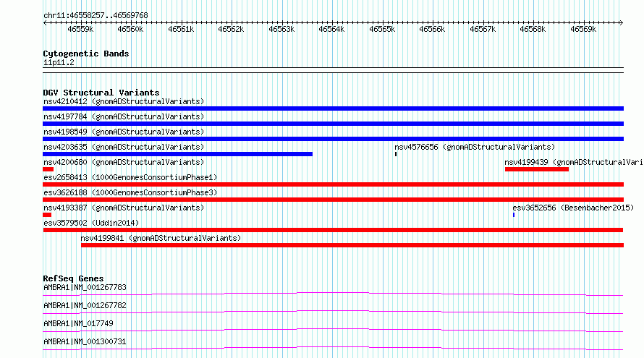Click the magenta line of AMBRA1|NM_017749
This screenshot has width=644, height=358.
333,330
